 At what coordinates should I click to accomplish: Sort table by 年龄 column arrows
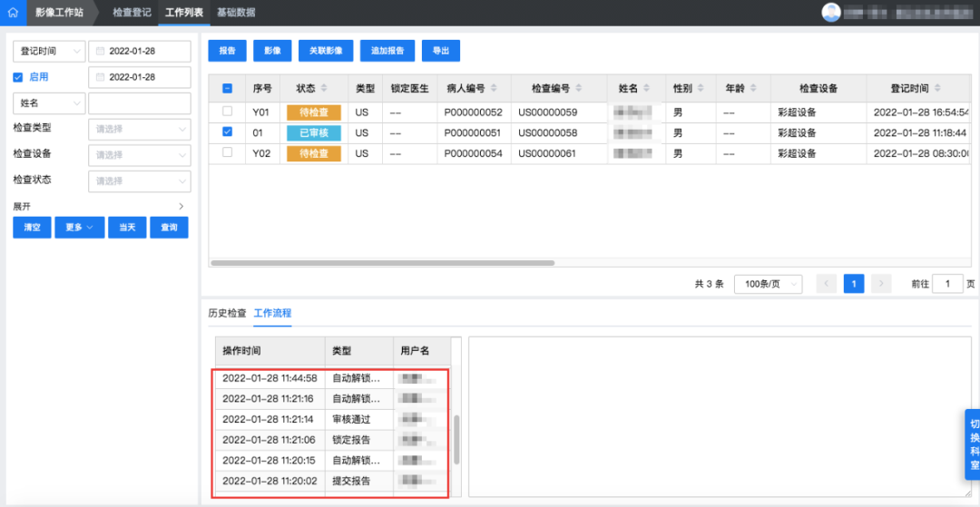pyautogui.click(x=754, y=89)
